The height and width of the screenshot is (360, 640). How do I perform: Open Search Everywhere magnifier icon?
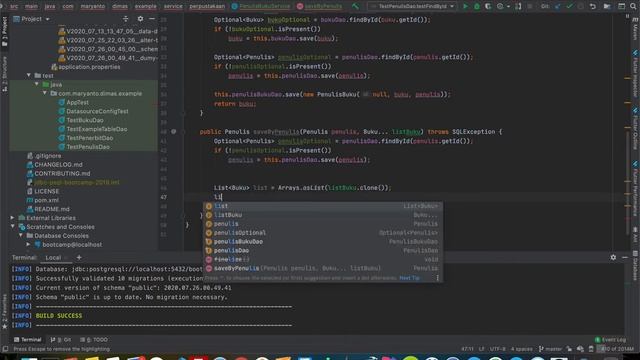click(633, 6)
